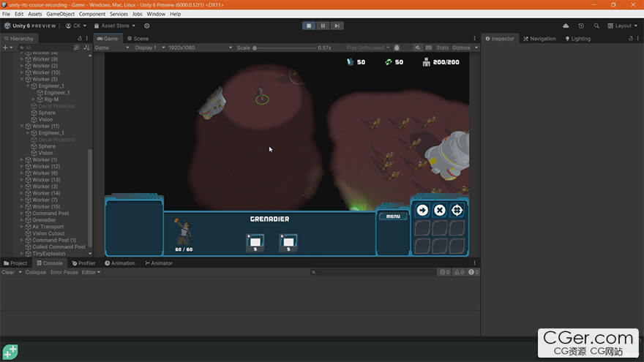The height and width of the screenshot is (362, 644).
Task: Click the in-game Move command icon
Action: pos(422,210)
